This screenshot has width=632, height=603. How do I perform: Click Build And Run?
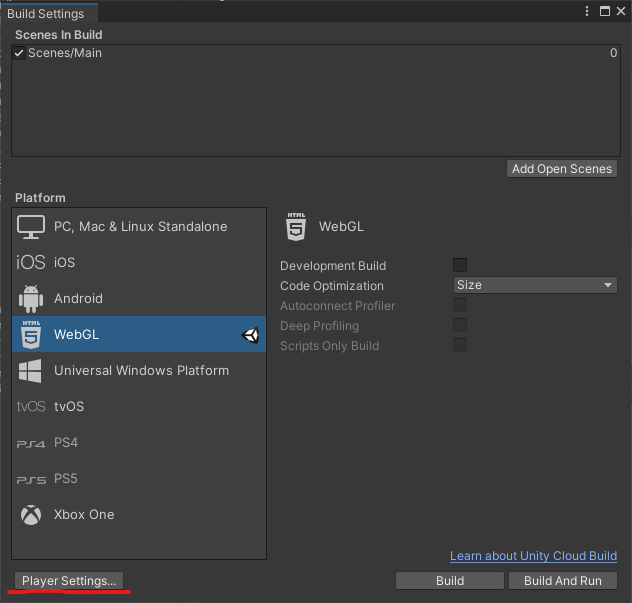(563, 581)
